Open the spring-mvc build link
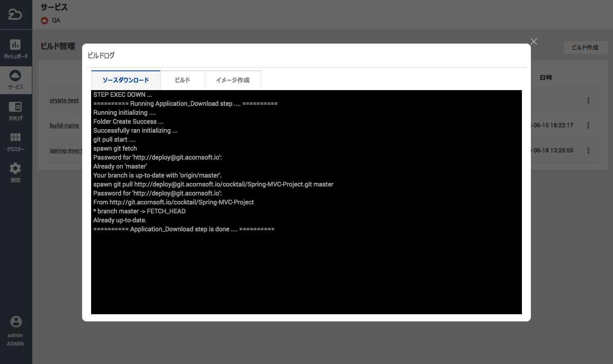Image resolution: width=613 pixels, height=364 pixels. (66, 151)
